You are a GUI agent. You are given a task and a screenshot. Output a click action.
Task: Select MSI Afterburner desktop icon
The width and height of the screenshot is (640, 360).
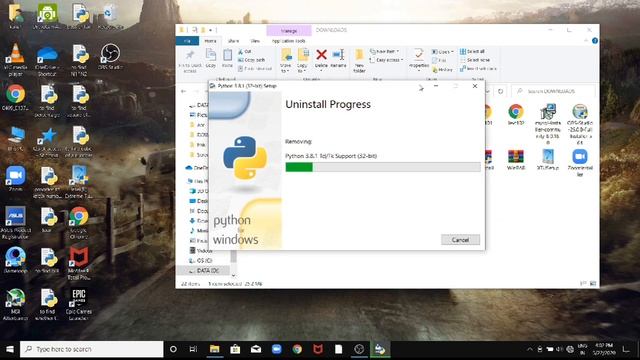[16, 304]
